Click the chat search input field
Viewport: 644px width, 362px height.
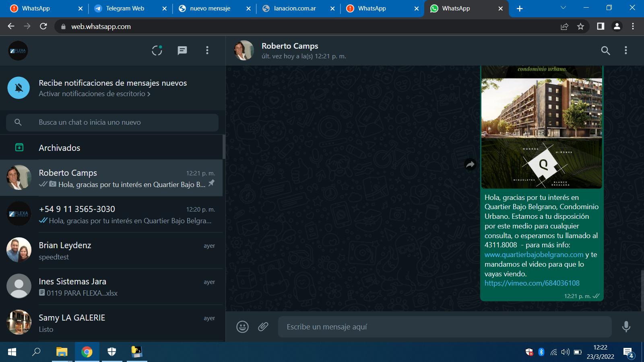pyautogui.click(x=112, y=122)
